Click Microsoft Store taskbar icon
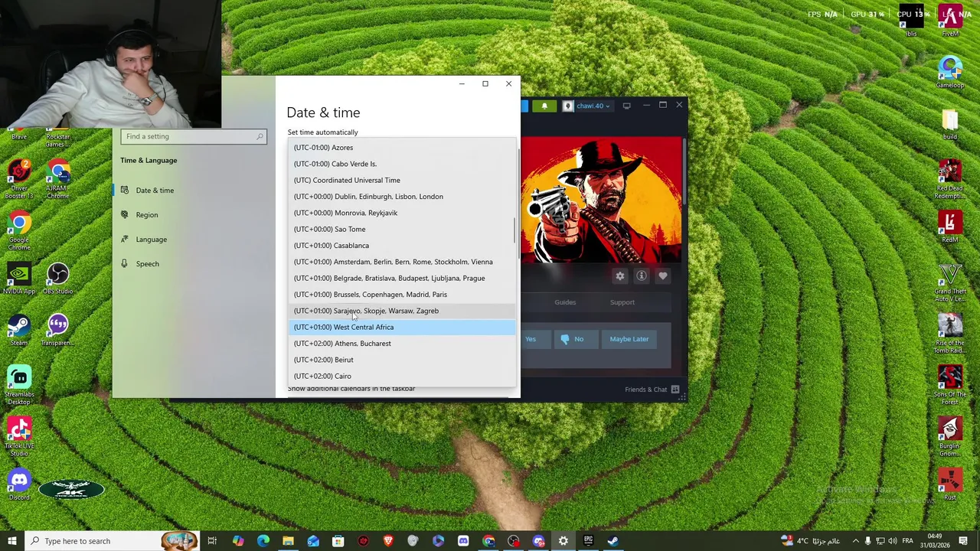The height and width of the screenshot is (551, 980). (338, 541)
